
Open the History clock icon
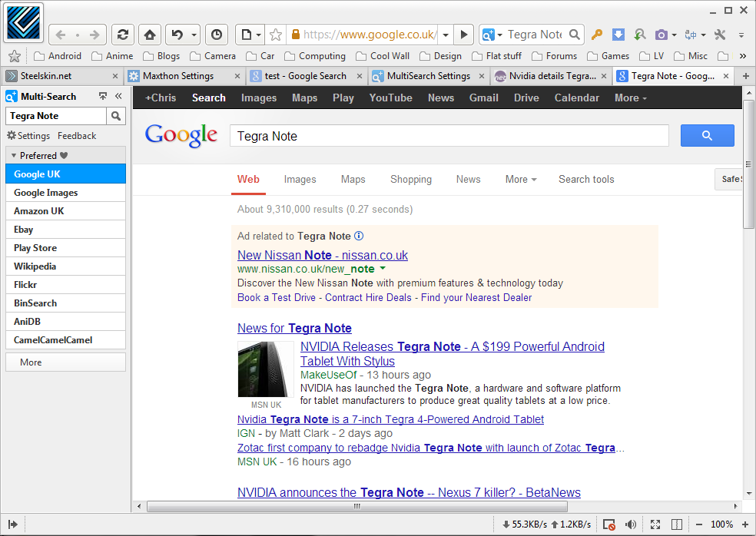217,35
